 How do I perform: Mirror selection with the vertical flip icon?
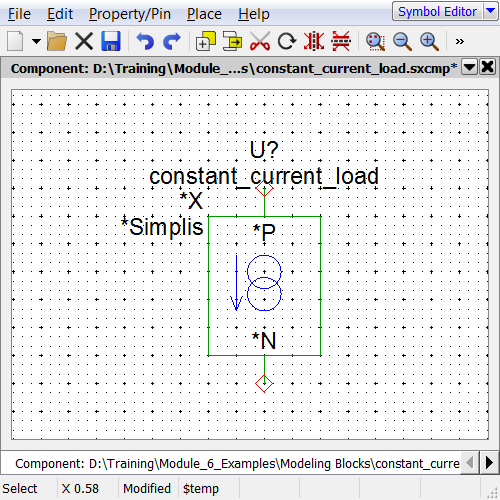point(314,41)
